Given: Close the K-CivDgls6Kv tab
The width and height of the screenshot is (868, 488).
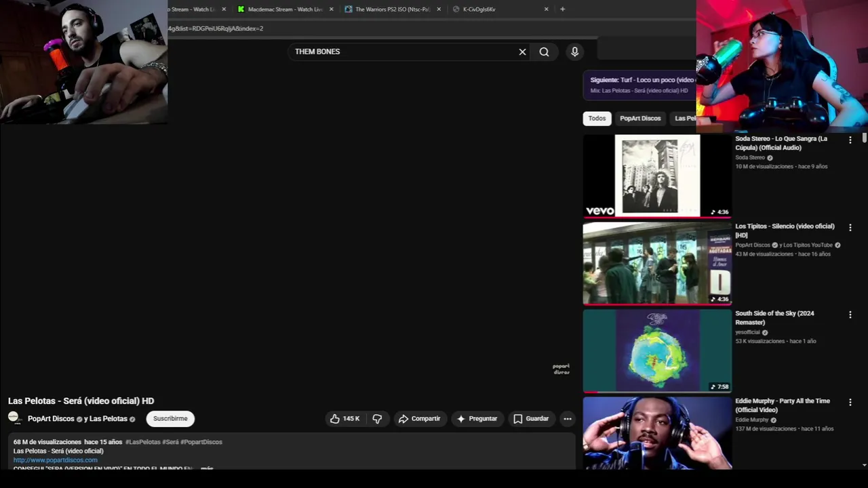Looking at the screenshot, I should click(x=546, y=9).
